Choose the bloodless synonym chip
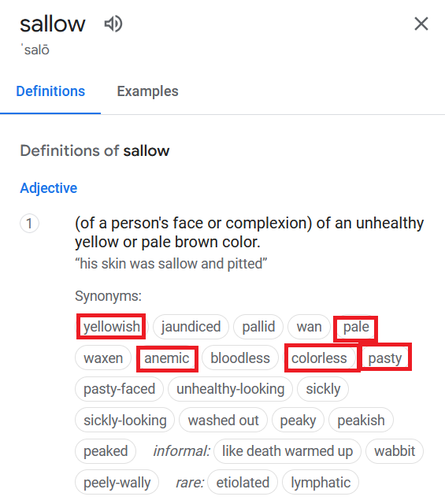 240,358
